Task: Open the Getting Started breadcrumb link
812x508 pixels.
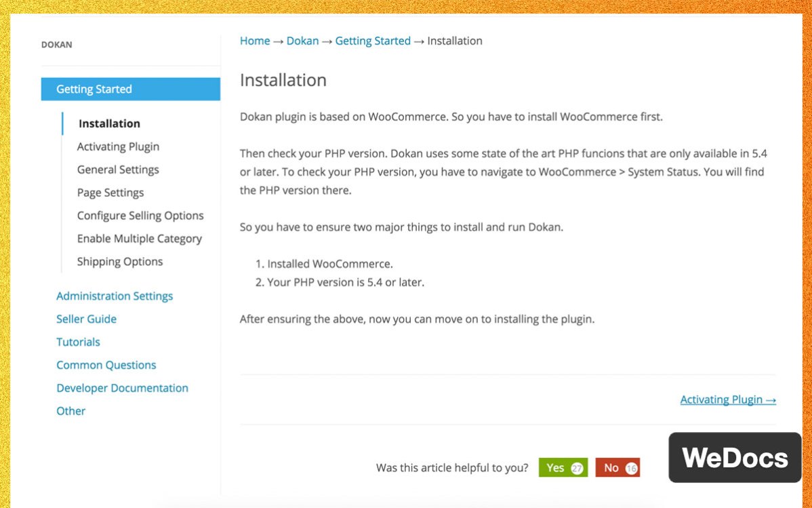Action: (x=373, y=41)
